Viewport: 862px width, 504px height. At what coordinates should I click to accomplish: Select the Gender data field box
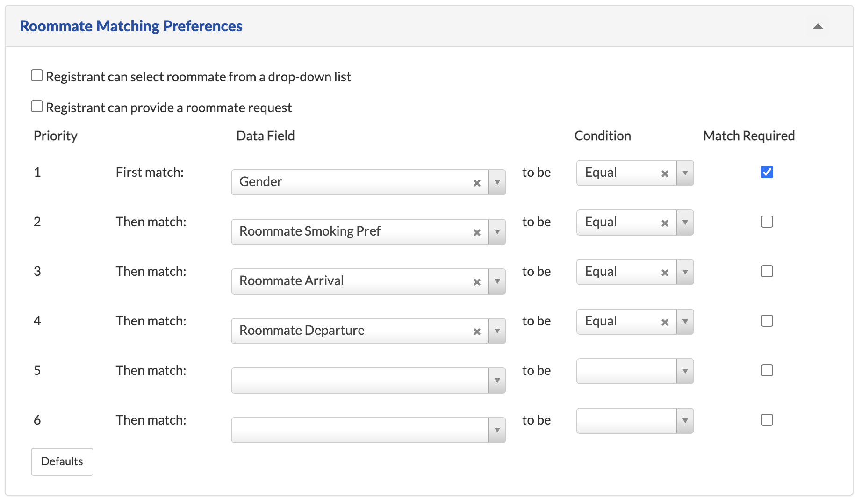(368, 182)
